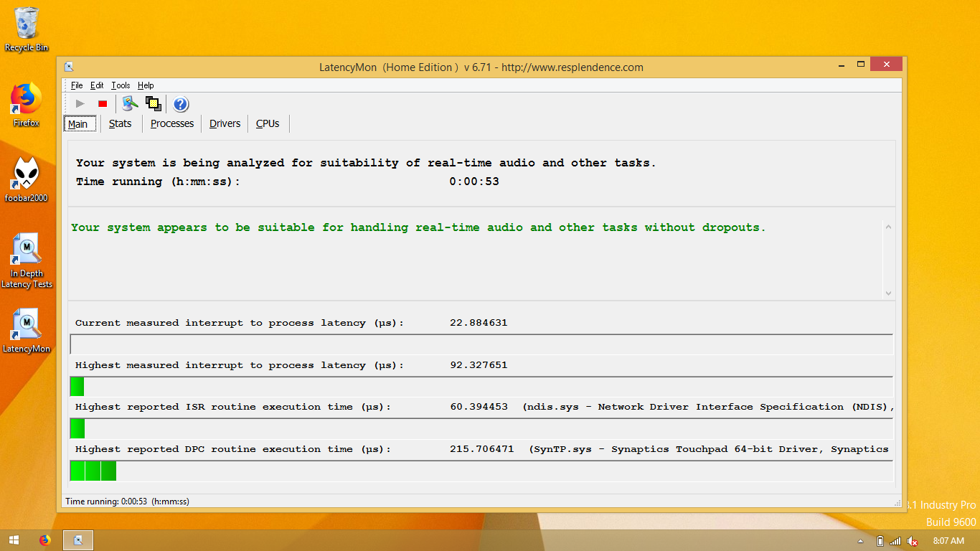The height and width of the screenshot is (551, 980).
Task: Click the grayed-out Start monitoring play button
Action: [x=80, y=103]
